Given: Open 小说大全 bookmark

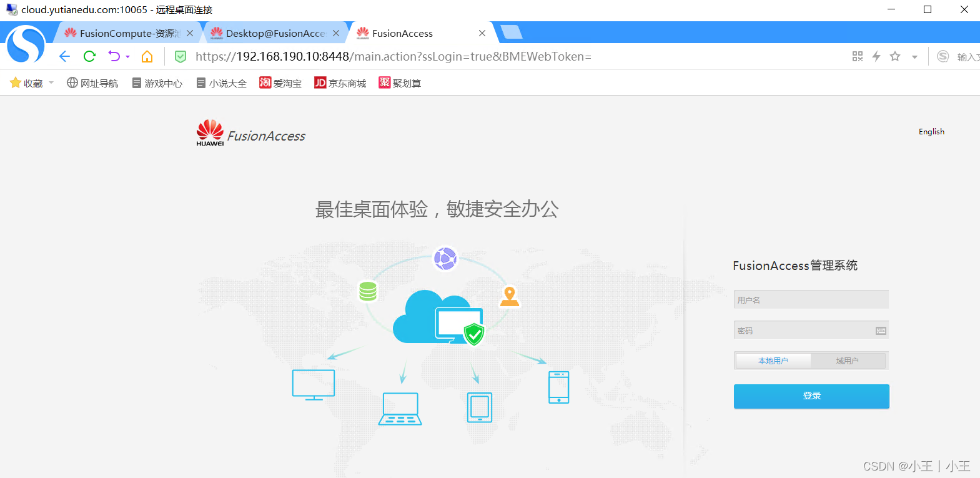Looking at the screenshot, I should [x=222, y=83].
